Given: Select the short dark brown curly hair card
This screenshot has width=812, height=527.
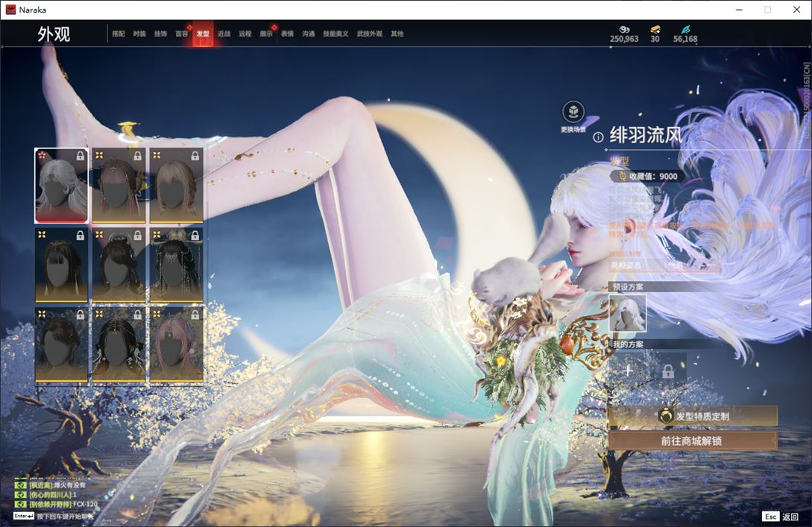Looking at the screenshot, I should tap(61, 345).
